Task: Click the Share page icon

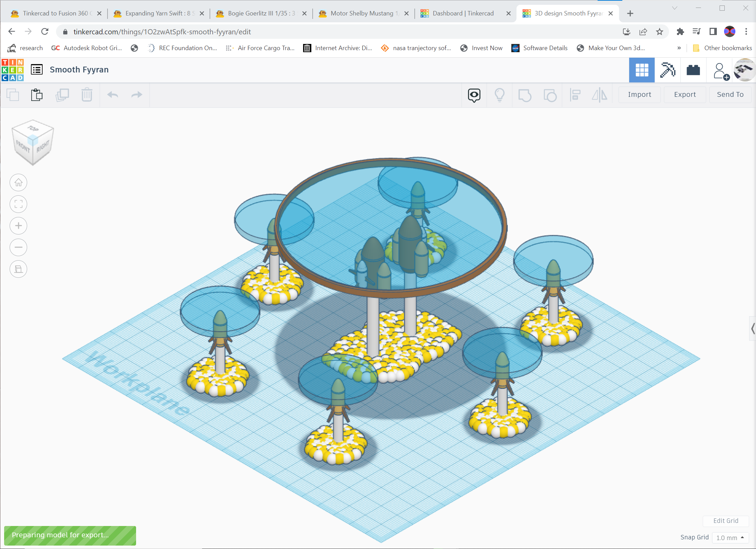Action: point(643,32)
